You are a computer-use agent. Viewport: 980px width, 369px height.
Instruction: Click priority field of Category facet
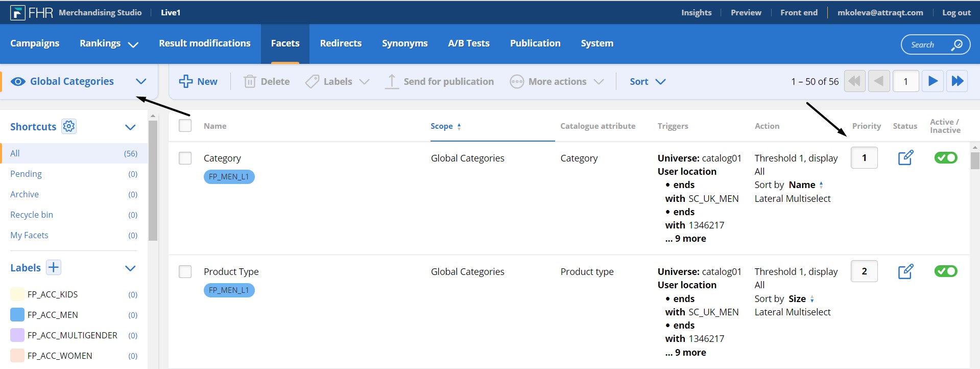coord(864,157)
